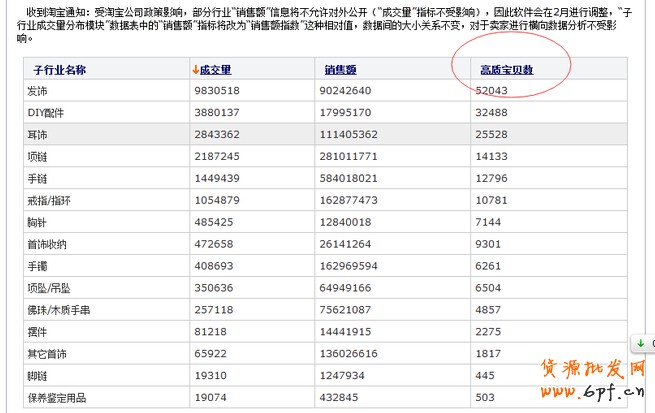Image resolution: width=655 pixels, height=413 pixels.
Task: Click the 高质宝贝数 column header
Action: [x=506, y=69]
